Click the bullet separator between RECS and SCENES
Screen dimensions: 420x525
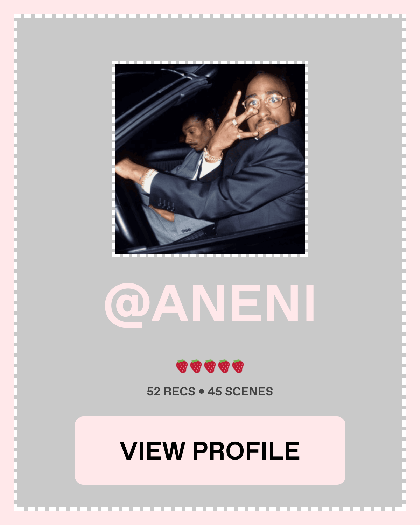[x=201, y=392]
